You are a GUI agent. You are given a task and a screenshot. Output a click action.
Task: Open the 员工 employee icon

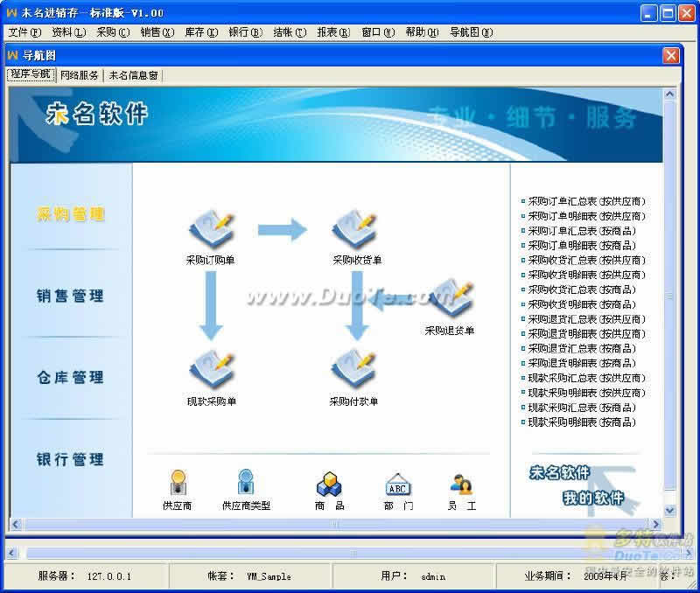[x=462, y=485]
